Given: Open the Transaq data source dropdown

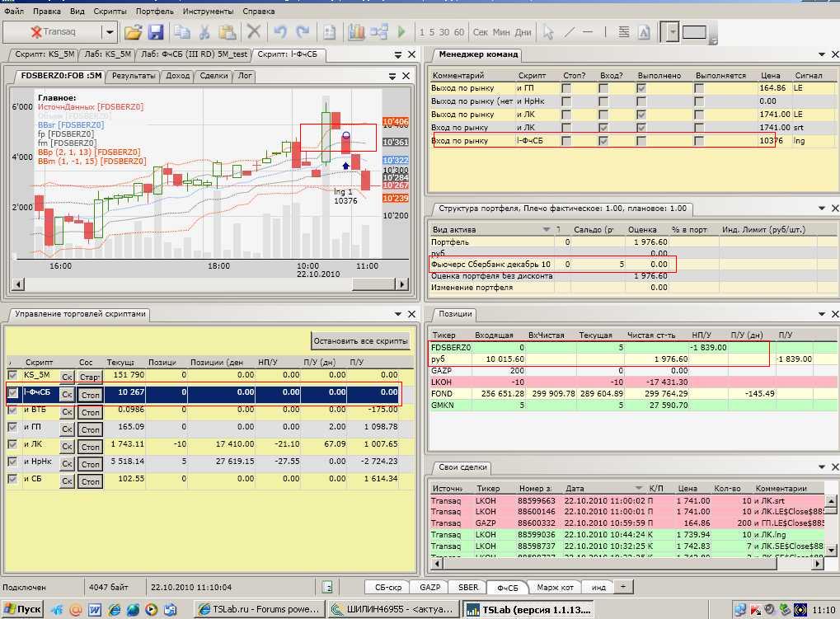Looking at the screenshot, I should click(x=109, y=32).
